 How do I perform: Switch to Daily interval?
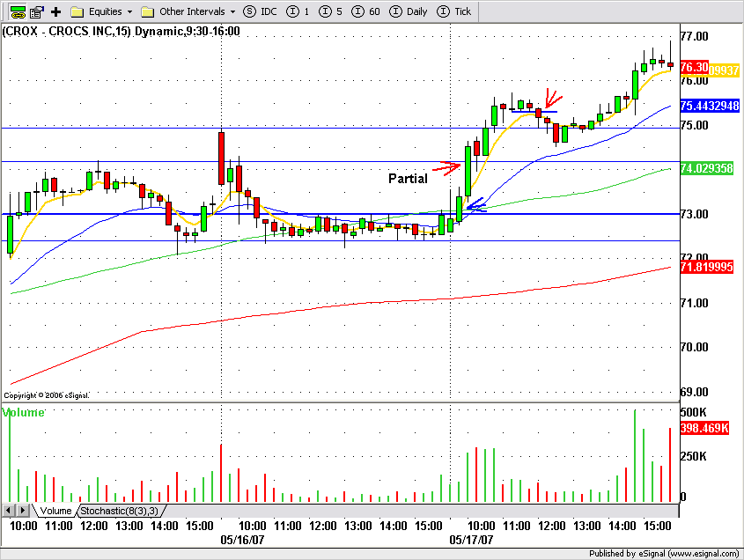(408, 11)
